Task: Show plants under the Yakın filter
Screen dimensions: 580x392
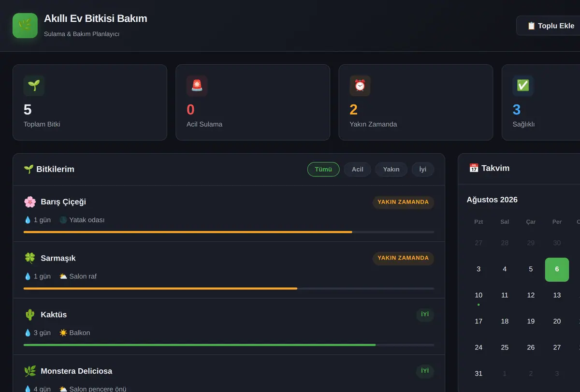Action: pos(391,169)
